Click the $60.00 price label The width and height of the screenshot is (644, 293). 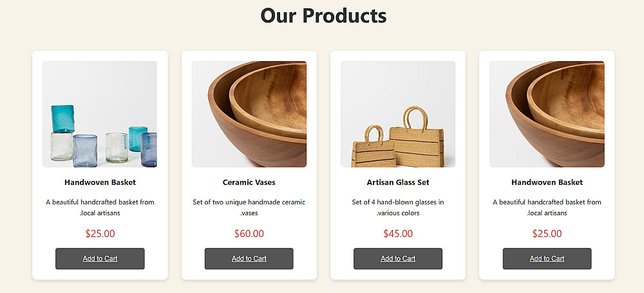point(249,234)
